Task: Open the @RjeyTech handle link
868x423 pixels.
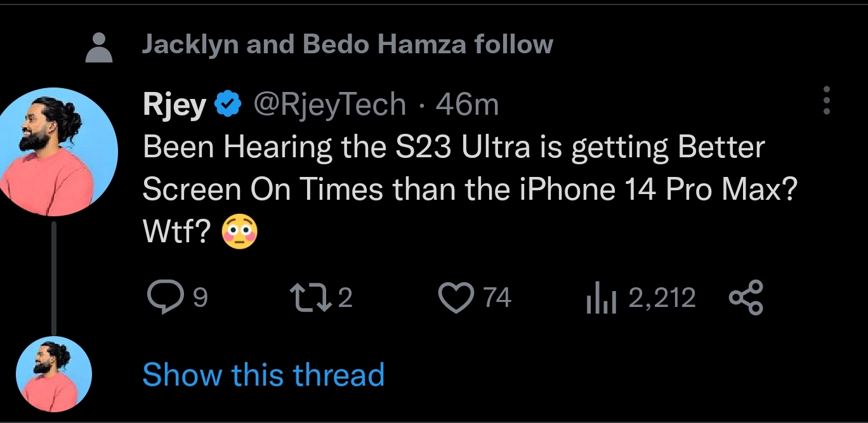Action: coord(330,105)
